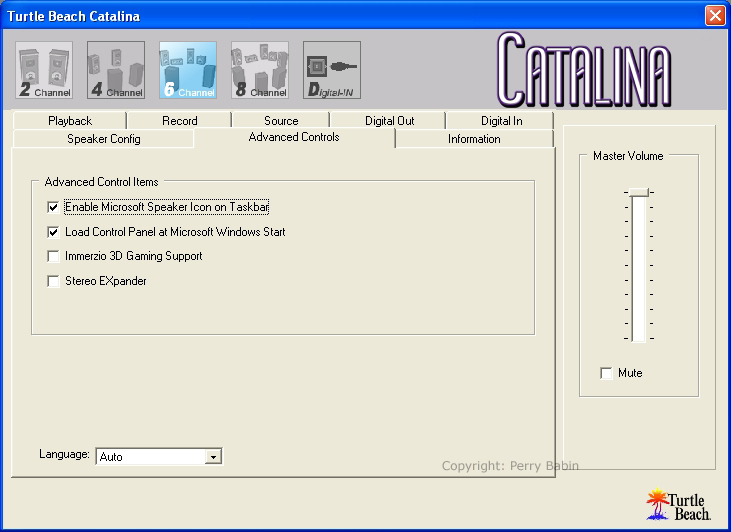This screenshot has width=731, height=532.
Task: Uncheck Load Control Panel at Windows Start
Action: [x=54, y=232]
